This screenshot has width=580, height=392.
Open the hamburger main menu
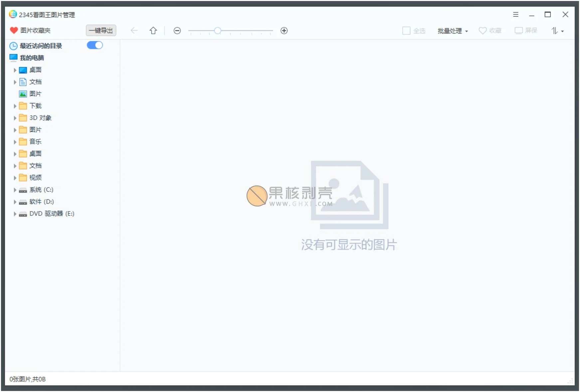pos(515,15)
